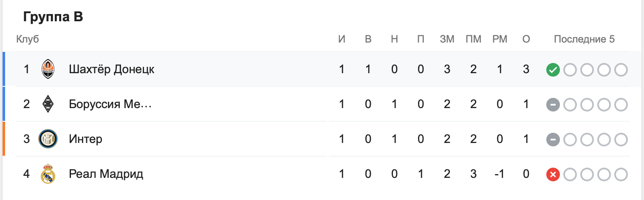Click the Inter club crest icon
Screen dimensions: 644x200
tap(48, 139)
